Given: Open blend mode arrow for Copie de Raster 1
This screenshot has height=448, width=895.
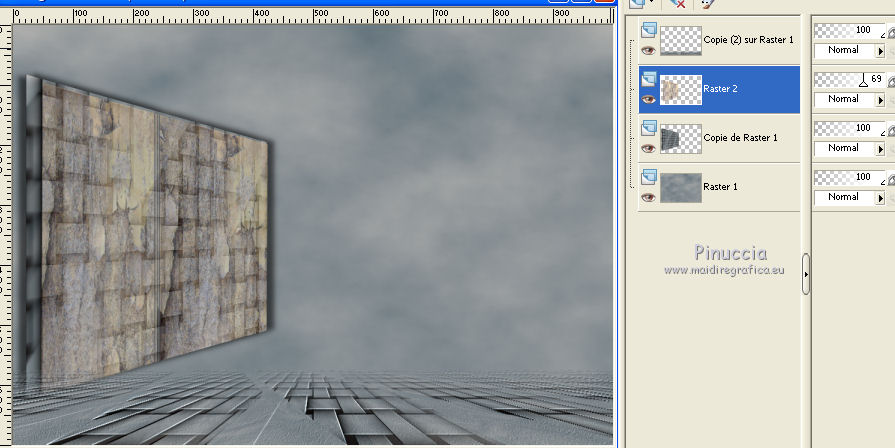Looking at the screenshot, I should coord(880,150).
